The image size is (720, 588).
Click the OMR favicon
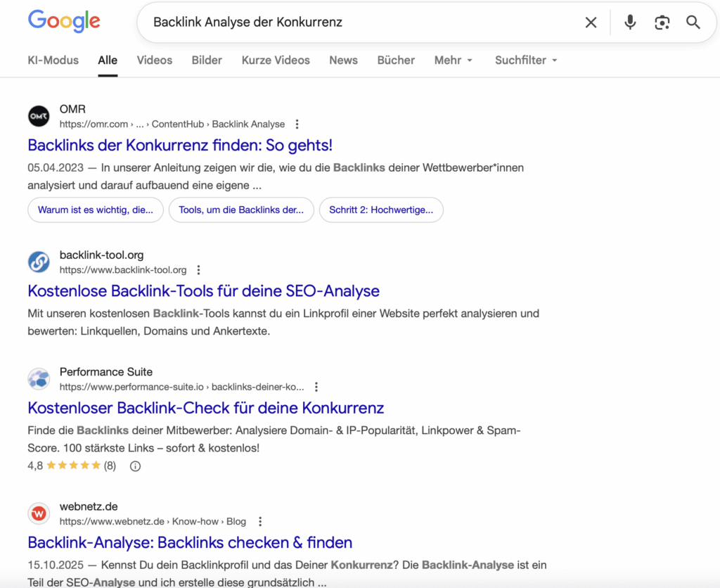click(x=39, y=115)
